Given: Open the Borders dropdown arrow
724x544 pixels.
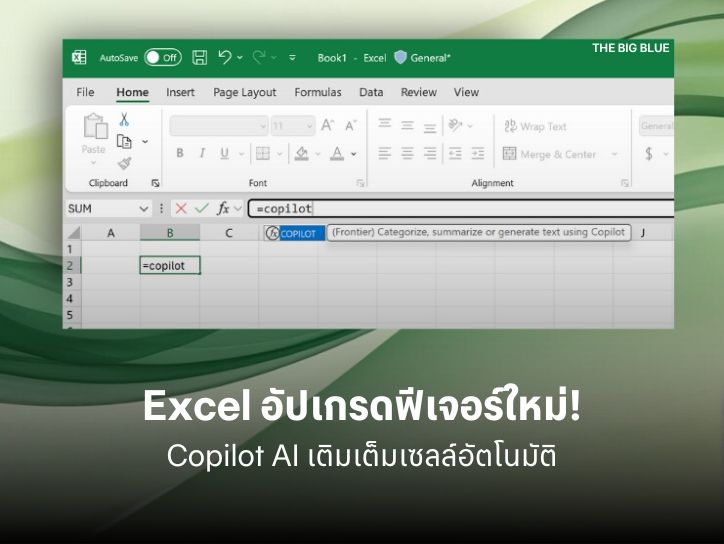Looking at the screenshot, I should coord(279,154).
